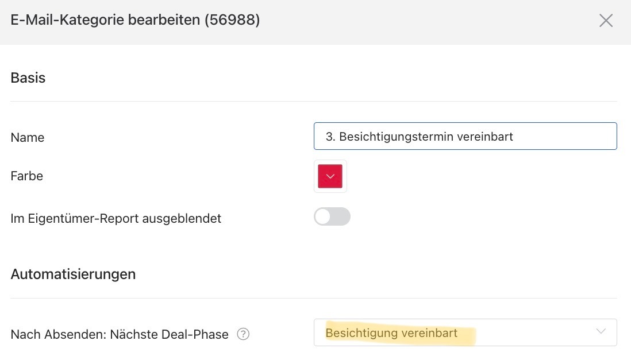Screen dimensions: 631x364
Task: Toggle Im Eigentümer-Report ausgeblendet switch
Action: click(332, 217)
